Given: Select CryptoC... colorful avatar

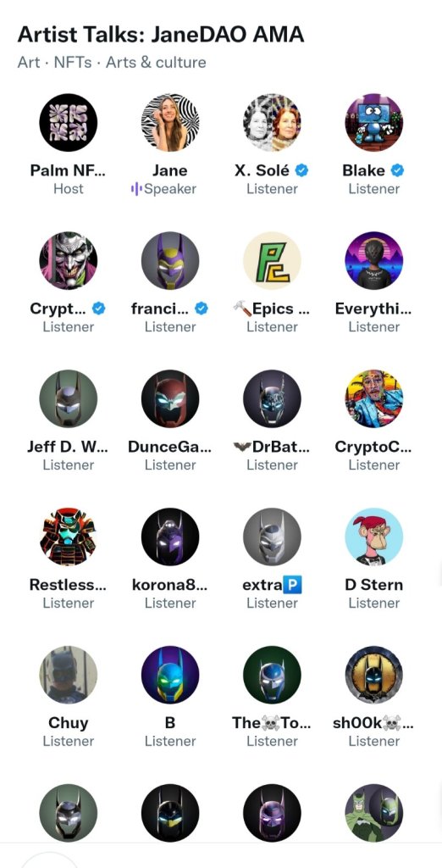Looking at the screenshot, I should pyautogui.click(x=374, y=398).
